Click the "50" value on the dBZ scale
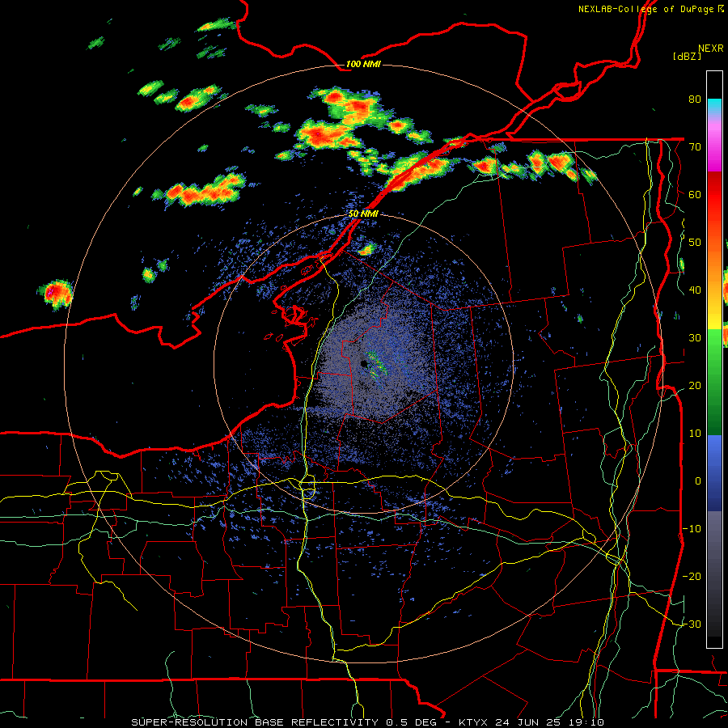728x728 pixels. point(695,243)
